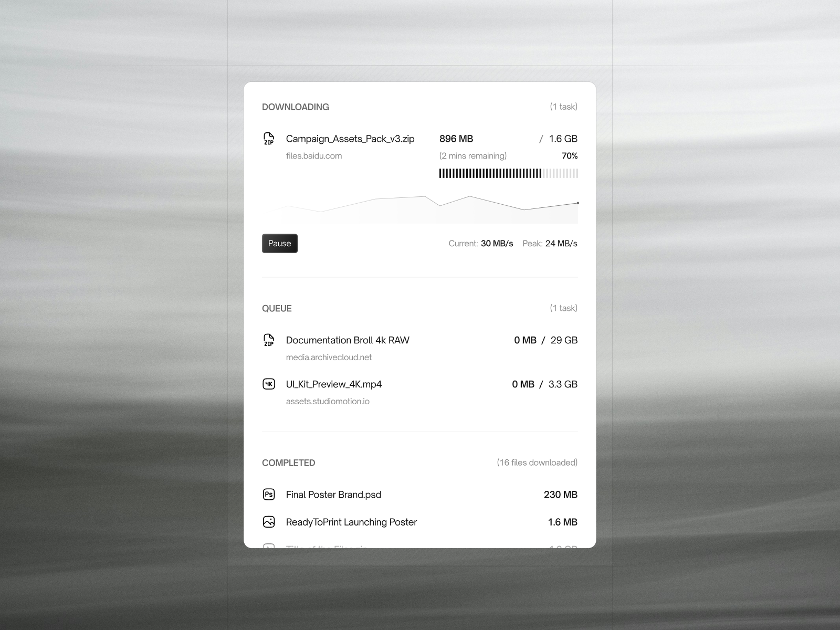Screen dimensions: 840x630
Task: Pause the Campaign_Assets_Pack_v3.zip download
Action: click(279, 243)
